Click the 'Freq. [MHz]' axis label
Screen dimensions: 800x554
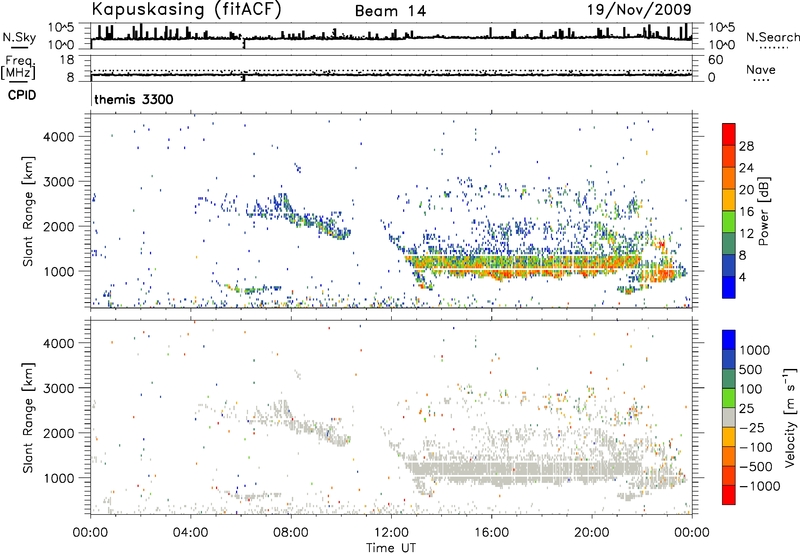[19, 67]
